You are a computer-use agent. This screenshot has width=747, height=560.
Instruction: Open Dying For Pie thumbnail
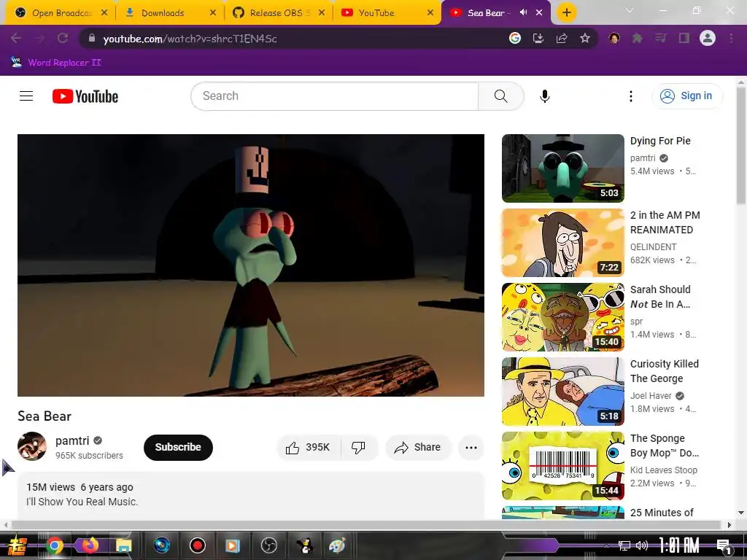coord(562,168)
